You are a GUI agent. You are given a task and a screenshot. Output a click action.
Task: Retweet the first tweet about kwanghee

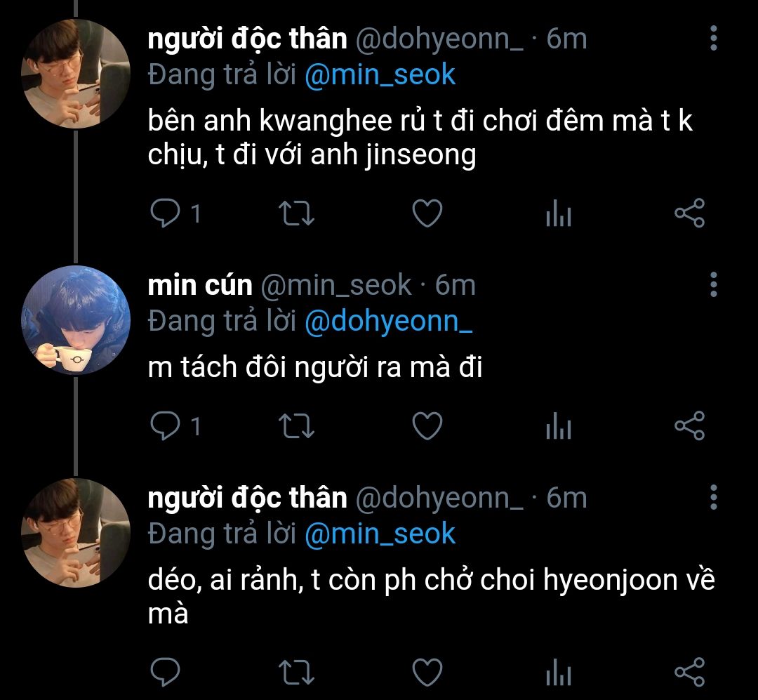click(x=297, y=213)
